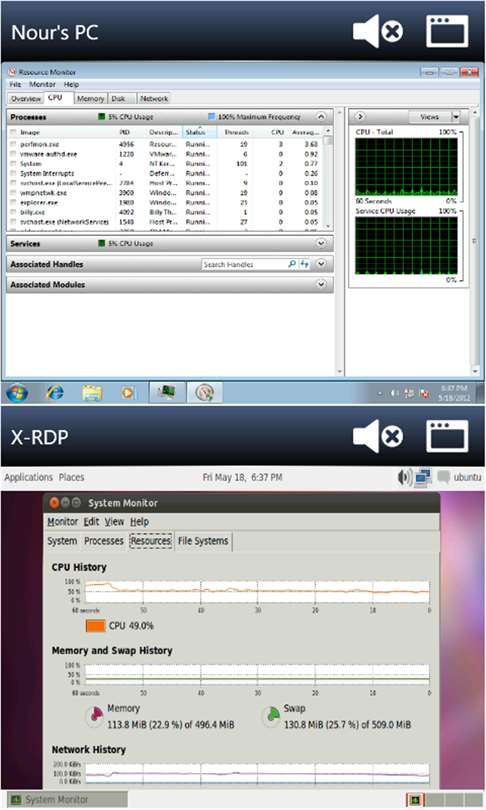Launch Internet Explorer from Windows taskbar
Image resolution: width=486 pixels, height=810 pixels.
(55, 393)
